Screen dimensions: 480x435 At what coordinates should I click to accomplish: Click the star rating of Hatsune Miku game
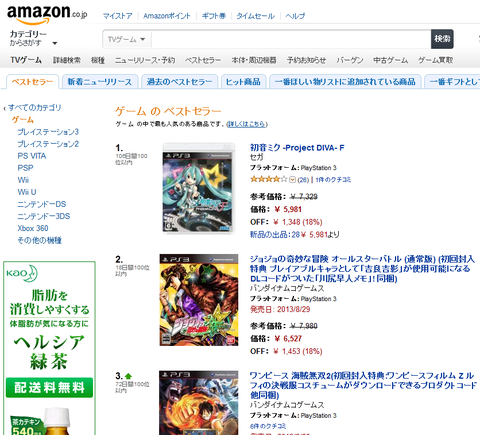(269, 179)
